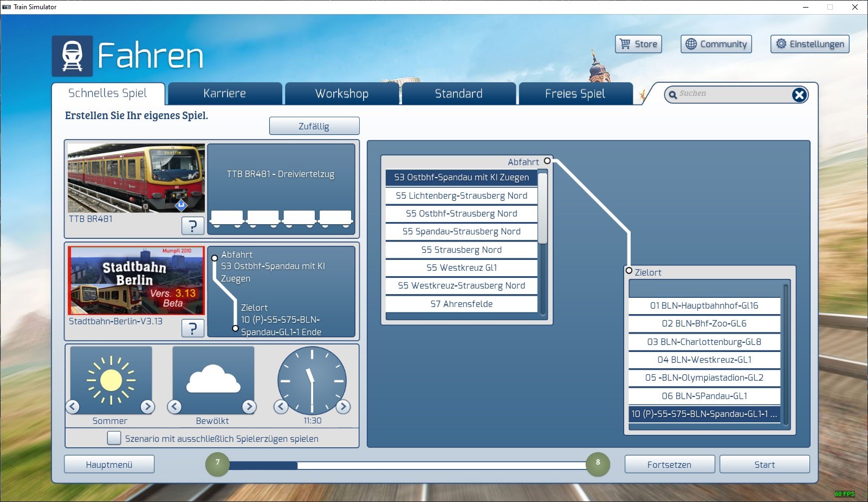Image resolution: width=868 pixels, height=502 pixels.
Task: Open the Community page
Action: [716, 44]
